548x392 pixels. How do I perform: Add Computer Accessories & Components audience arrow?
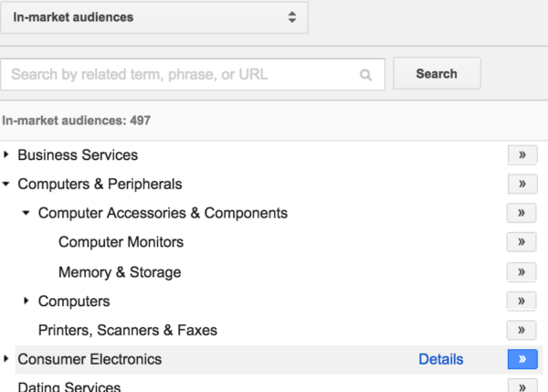(522, 213)
